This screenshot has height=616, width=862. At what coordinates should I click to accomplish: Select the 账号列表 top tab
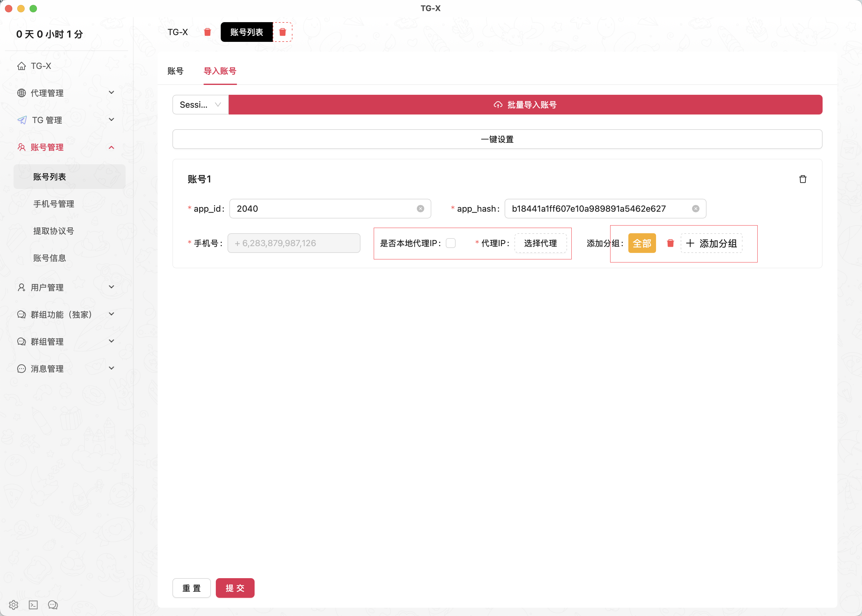pyautogui.click(x=247, y=32)
